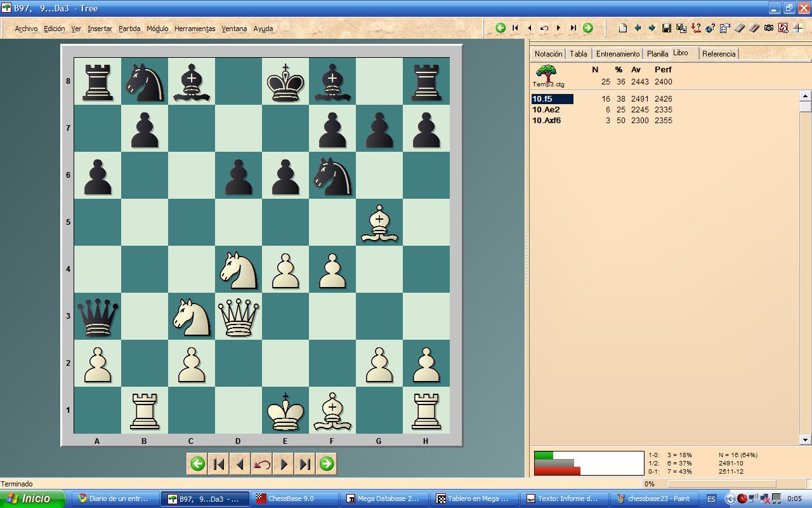Select the 10.Axf6 book move

(548, 120)
